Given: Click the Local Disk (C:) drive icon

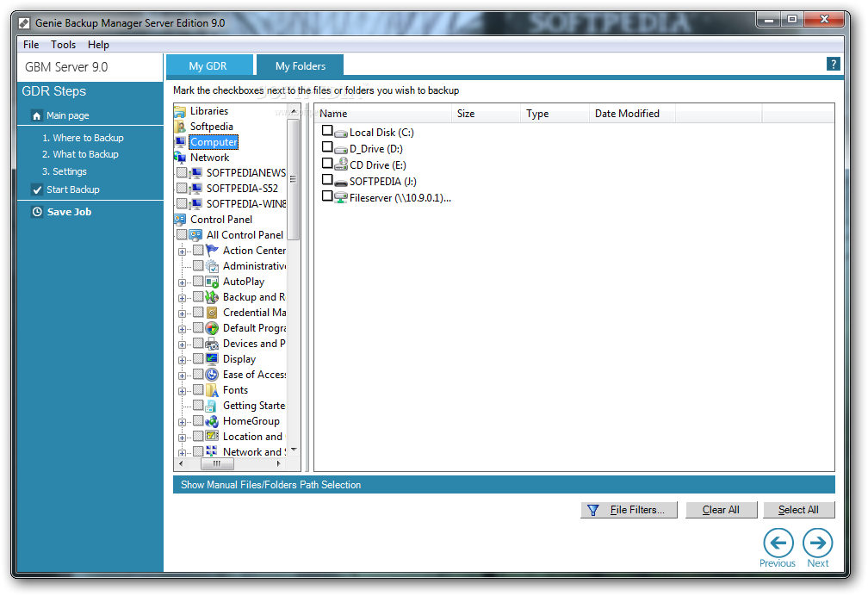Looking at the screenshot, I should click(x=341, y=133).
